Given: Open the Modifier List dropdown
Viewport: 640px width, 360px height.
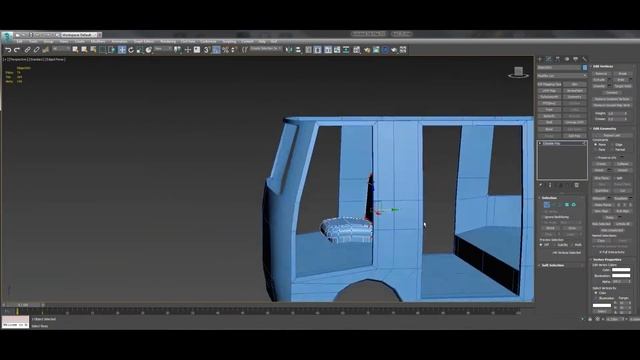Looking at the screenshot, I should tap(562, 76).
